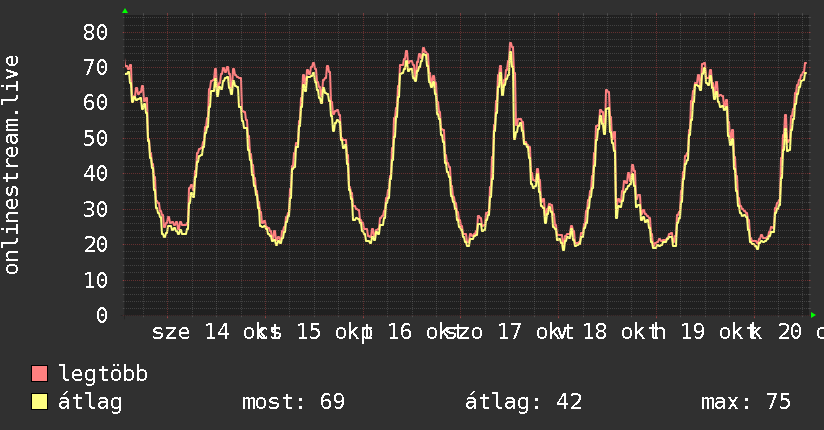
Task: Click the highest peak near 17 okt
Action: (x=511, y=44)
